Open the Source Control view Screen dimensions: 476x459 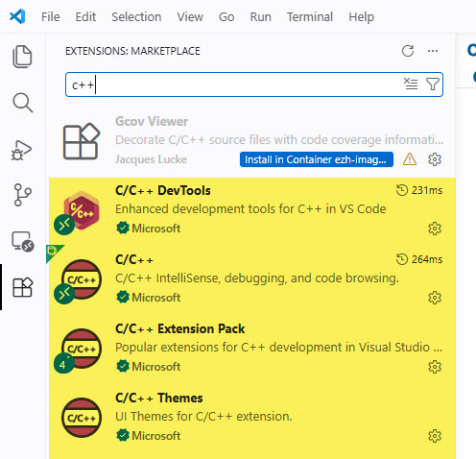22,195
